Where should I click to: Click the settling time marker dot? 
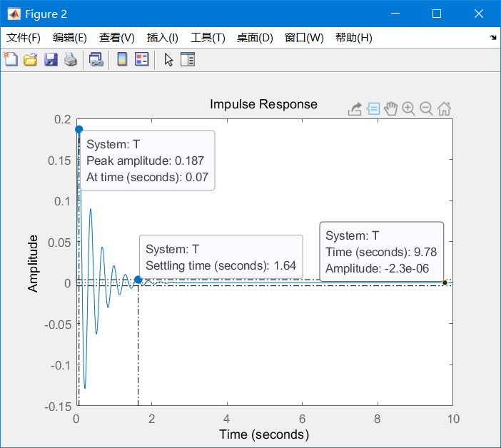coord(138,280)
